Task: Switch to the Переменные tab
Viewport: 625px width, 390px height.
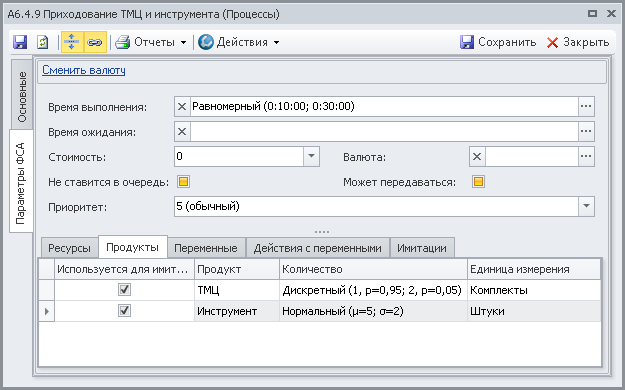Action: (206, 248)
